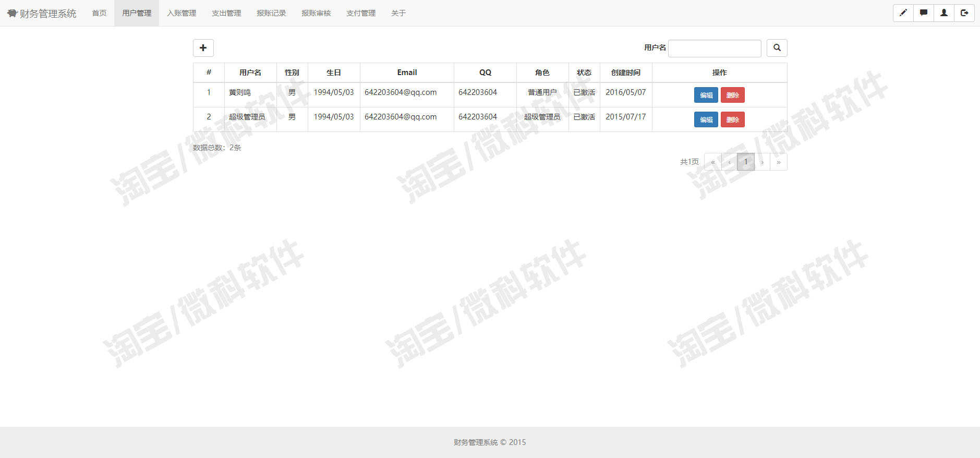Add a new user with plus button

click(203, 48)
